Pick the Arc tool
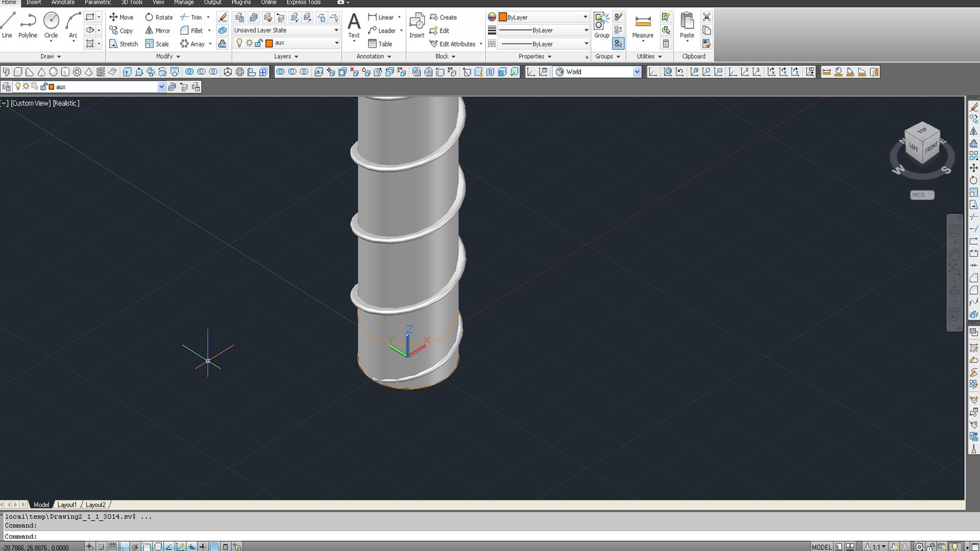The height and width of the screenshot is (551, 980). pyautogui.click(x=73, y=26)
